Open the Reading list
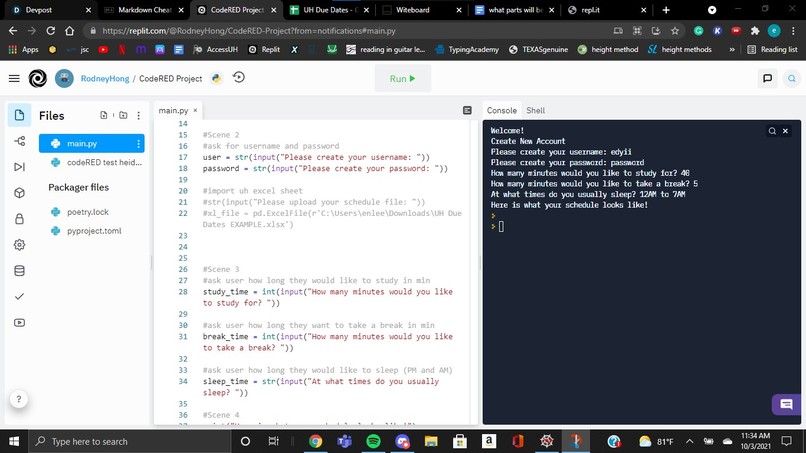Viewport: 806px width, 453px height. tap(773, 49)
